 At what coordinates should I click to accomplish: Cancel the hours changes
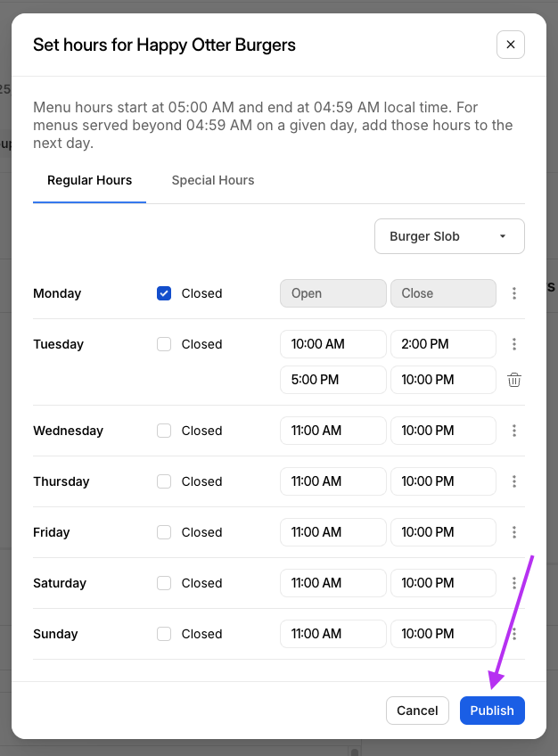tap(417, 711)
